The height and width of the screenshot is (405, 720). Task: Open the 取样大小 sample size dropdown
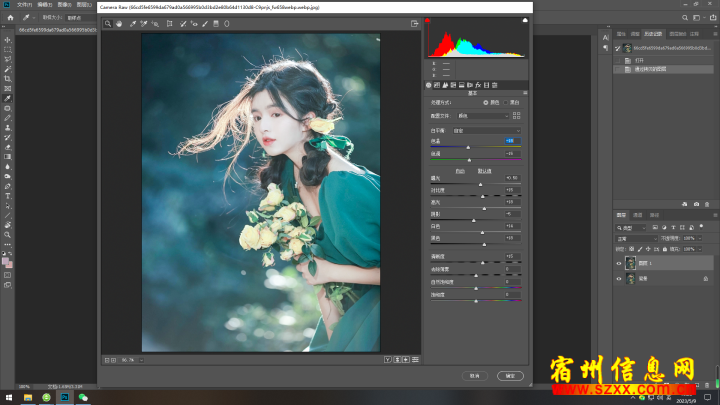pos(81,17)
